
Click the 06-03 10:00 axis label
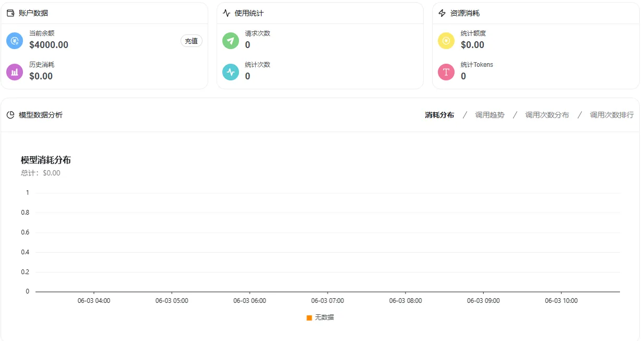(x=561, y=301)
